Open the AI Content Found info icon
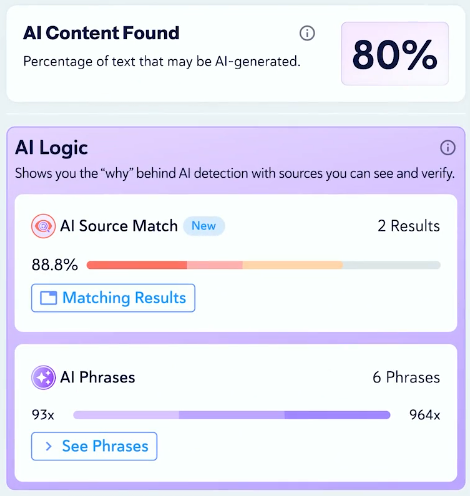Image resolution: width=470 pixels, height=496 pixels. (x=307, y=33)
